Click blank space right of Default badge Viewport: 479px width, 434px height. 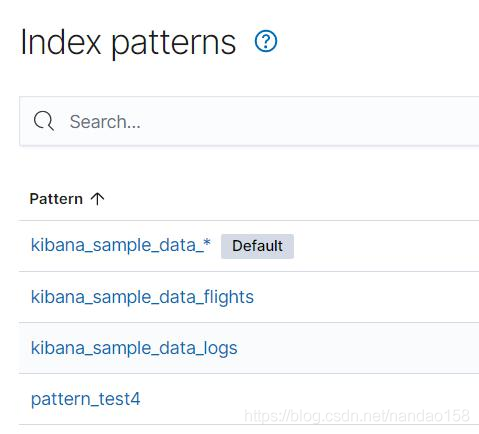(387, 246)
